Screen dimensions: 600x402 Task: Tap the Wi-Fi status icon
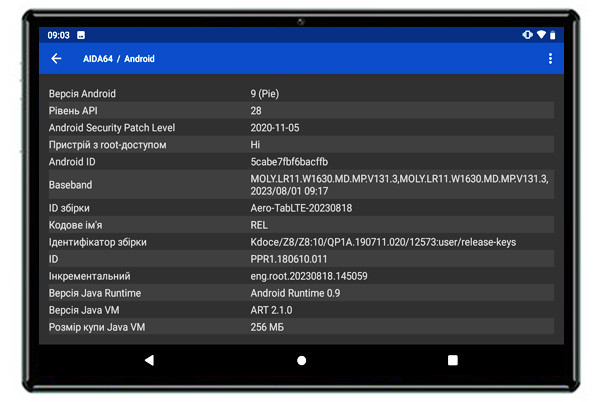click(x=541, y=34)
